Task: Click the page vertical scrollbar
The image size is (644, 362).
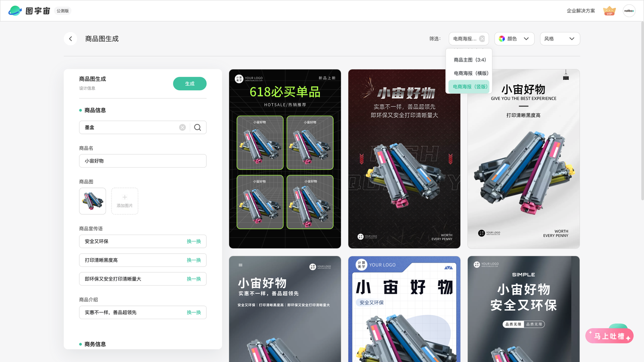Action: click(x=642, y=112)
